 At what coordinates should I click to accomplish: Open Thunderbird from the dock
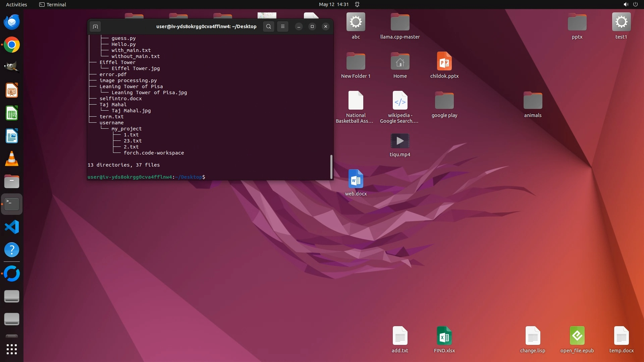coord(12,22)
